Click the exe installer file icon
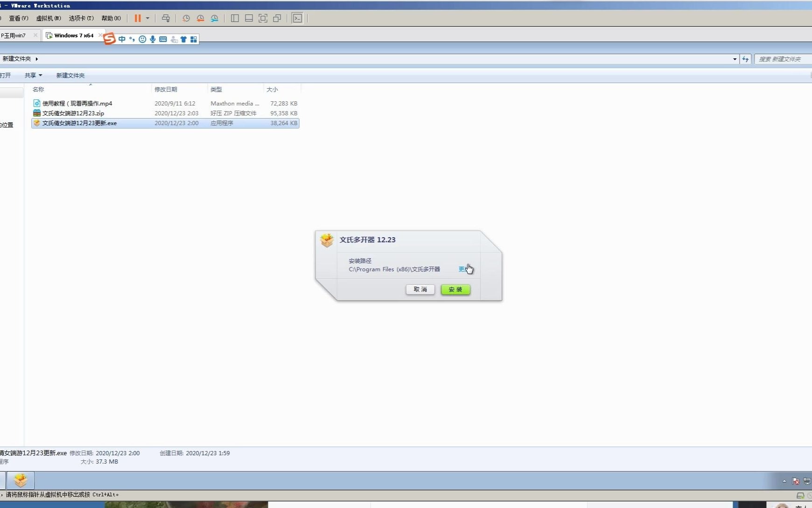This screenshot has width=812, height=508. pyautogui.click(x=37, y=123)
